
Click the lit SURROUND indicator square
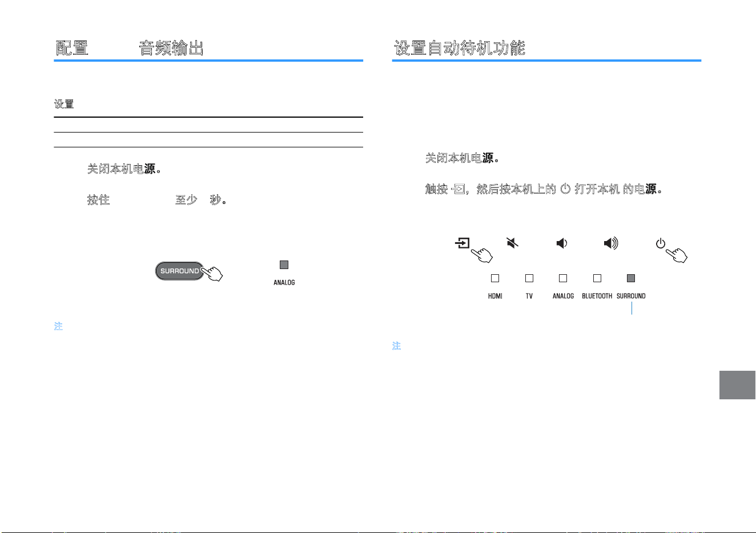(631, 278)
